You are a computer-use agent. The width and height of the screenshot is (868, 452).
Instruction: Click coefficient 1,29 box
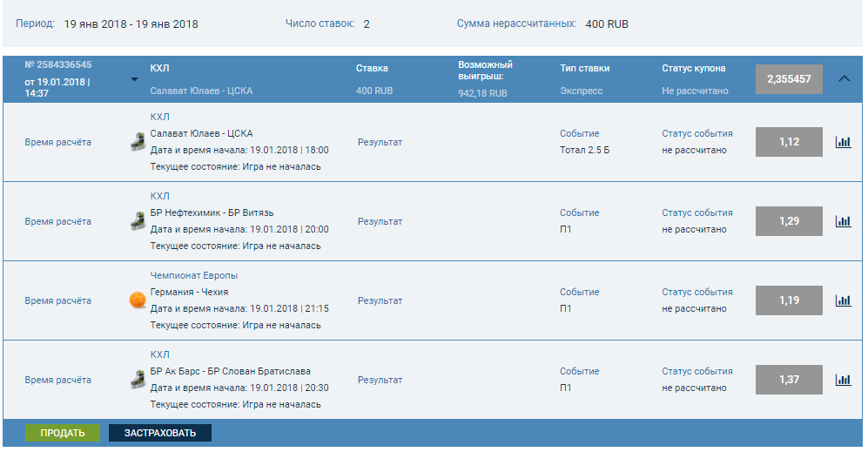tap(789, 221)
